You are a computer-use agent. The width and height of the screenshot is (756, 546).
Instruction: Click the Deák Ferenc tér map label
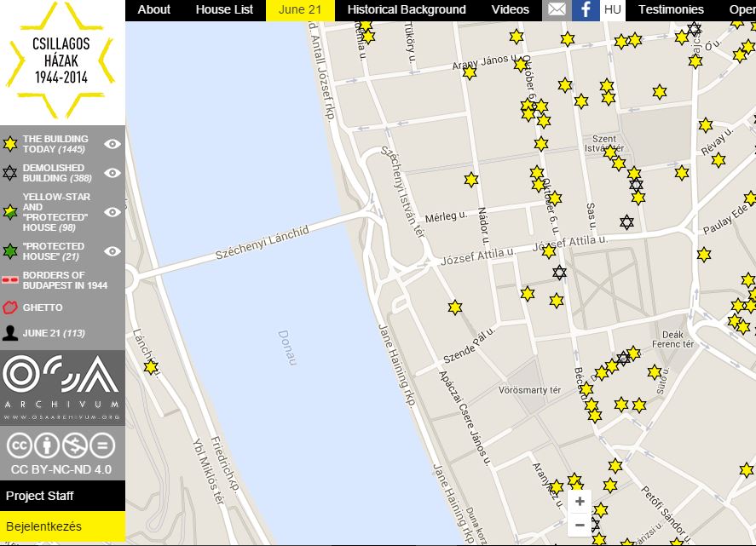pos(672,339)
